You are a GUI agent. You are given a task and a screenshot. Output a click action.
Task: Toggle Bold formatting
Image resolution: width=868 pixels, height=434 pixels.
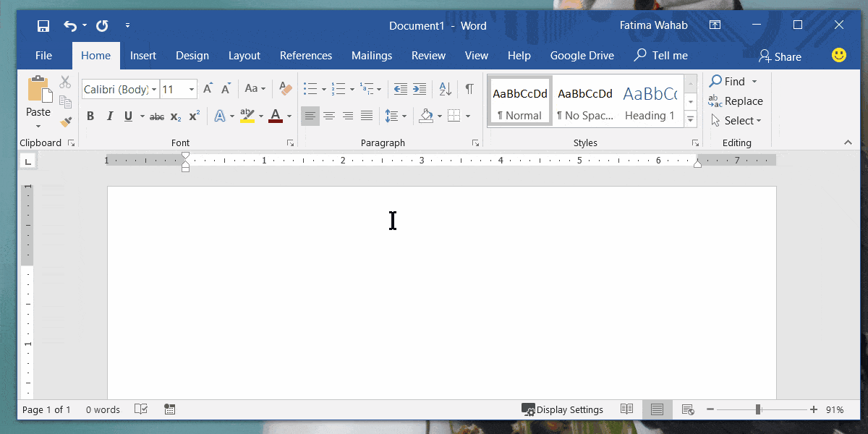90,116
